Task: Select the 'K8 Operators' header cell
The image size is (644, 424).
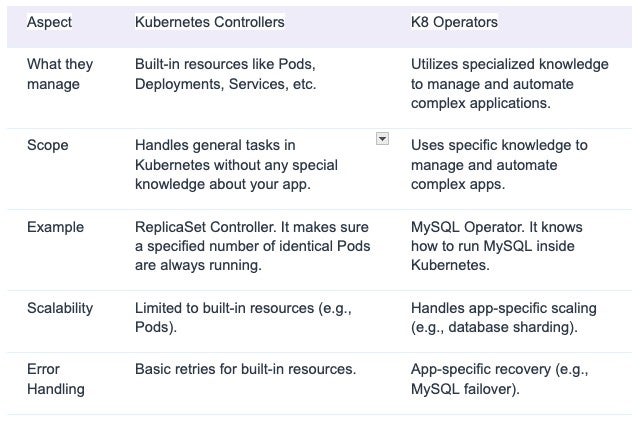Action: click(x=455, y=22)
